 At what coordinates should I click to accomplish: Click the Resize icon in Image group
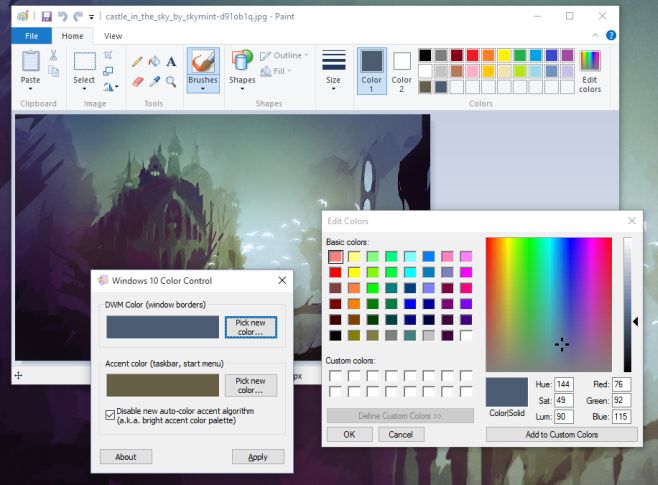tap(108, 71)
